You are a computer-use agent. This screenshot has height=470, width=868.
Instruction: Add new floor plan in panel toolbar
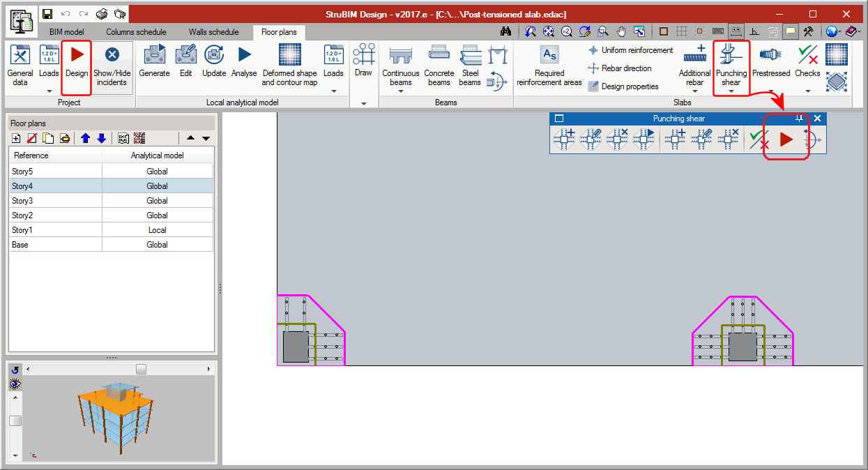[x=17, y=138]
